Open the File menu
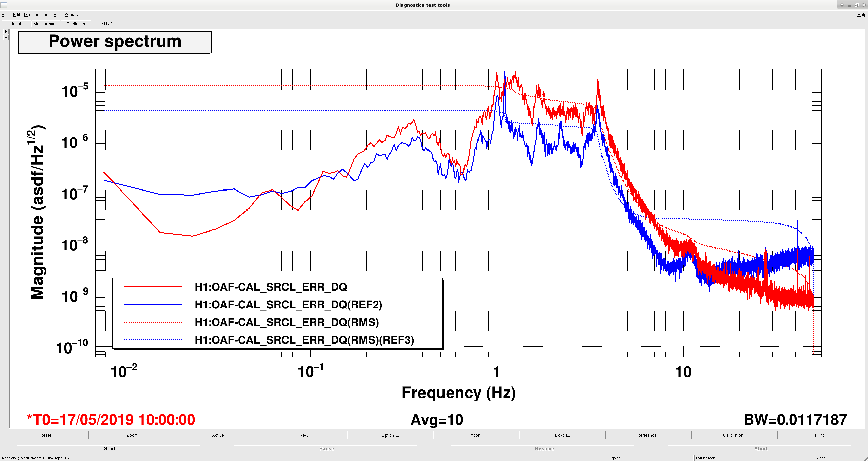The height and width of the screenshot is (461, 868). pos(5,14)
